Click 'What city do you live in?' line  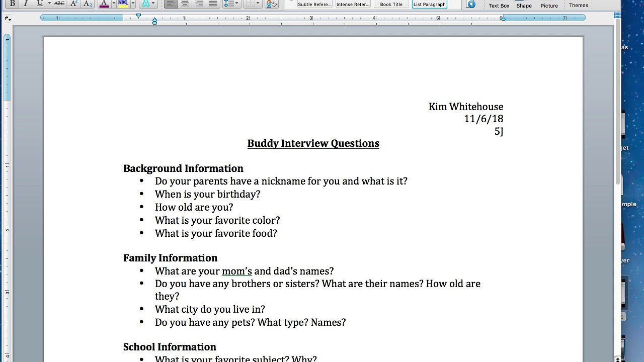[210, 309]
